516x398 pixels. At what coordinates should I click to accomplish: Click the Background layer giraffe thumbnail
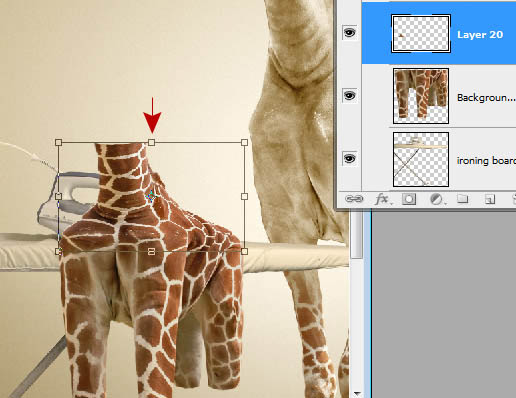pyautogui.click(x=421, y=96)
